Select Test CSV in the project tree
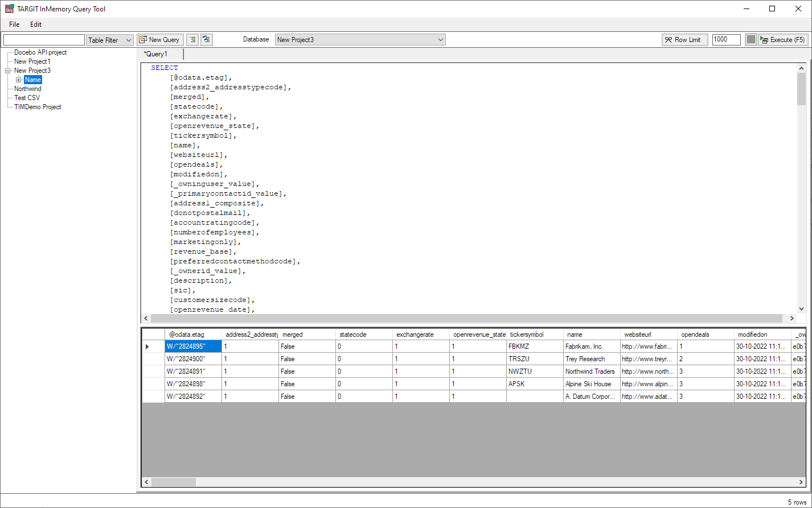812x508 pixels. (x=27, y=98)
